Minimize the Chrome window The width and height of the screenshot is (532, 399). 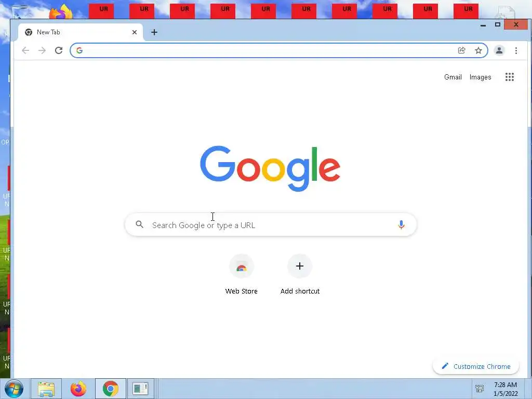(x=483, y=25)
